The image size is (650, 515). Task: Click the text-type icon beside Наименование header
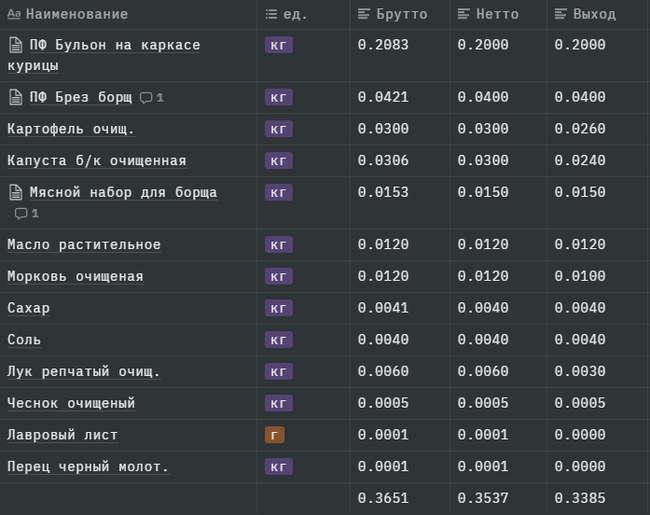coord(14,14)
